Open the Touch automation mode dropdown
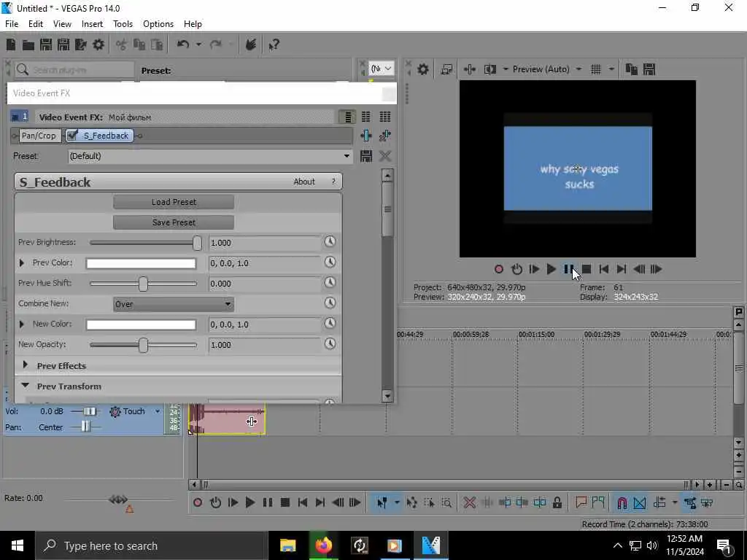Image resolution: width=747 pixels, height=560 pixels. pyautogui.click(x=158, y=411)
